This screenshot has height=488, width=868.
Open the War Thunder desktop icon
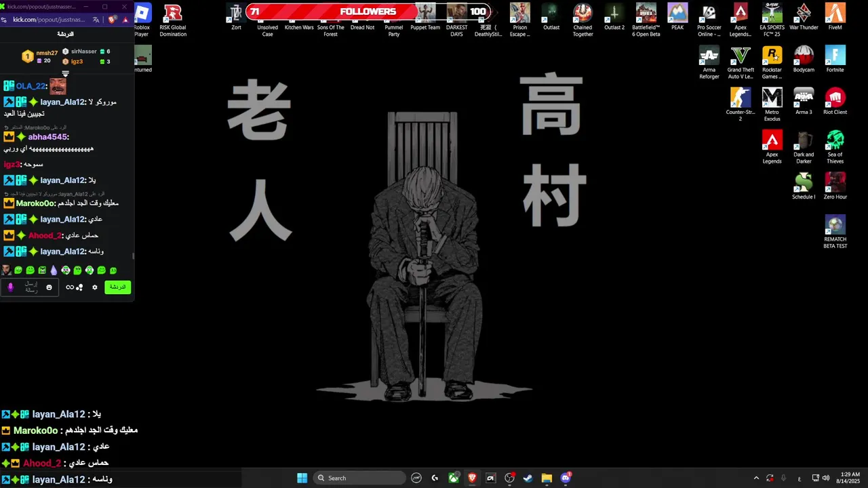[804, 17]
